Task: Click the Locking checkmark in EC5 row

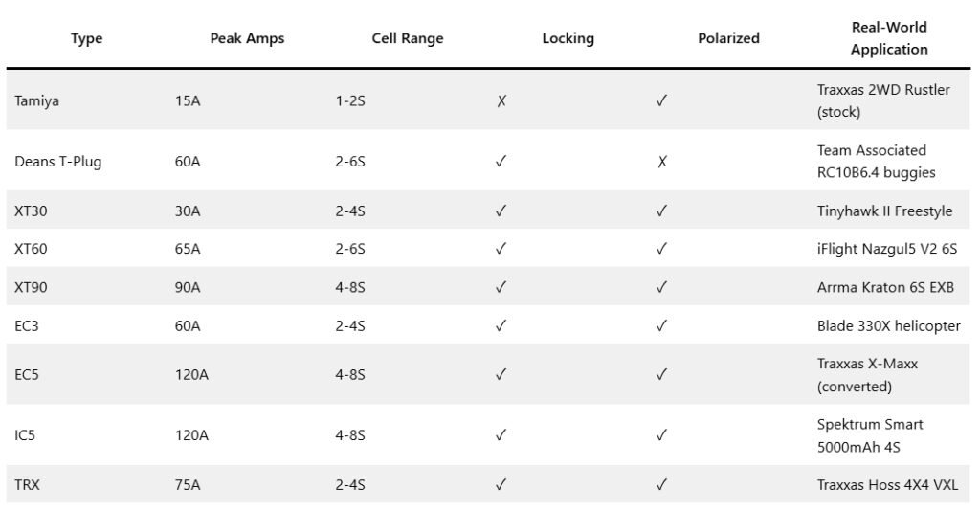Action: coord(501,374)
